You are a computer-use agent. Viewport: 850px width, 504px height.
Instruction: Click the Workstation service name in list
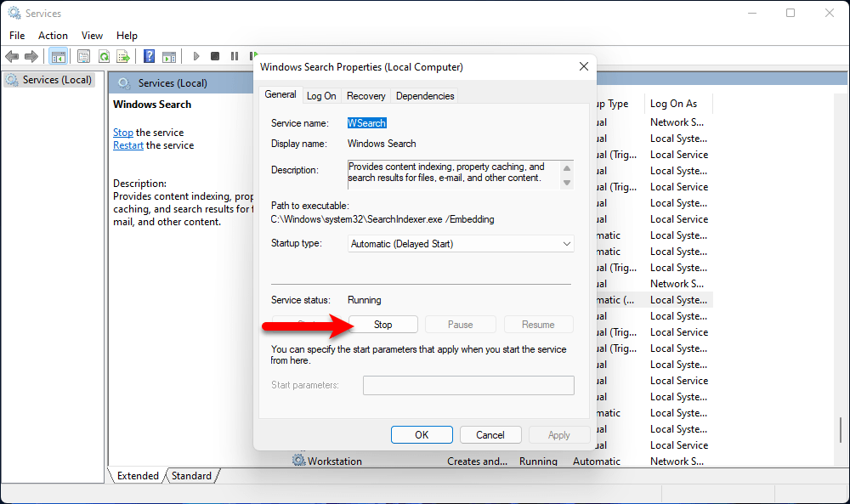click(x=334, y=462)
